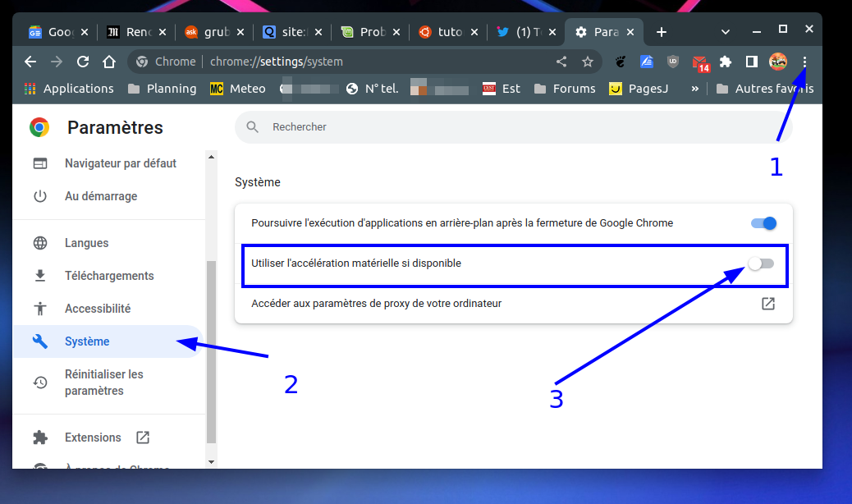Click the browser icon beside Navigateur par défaut

coord(40,163)
